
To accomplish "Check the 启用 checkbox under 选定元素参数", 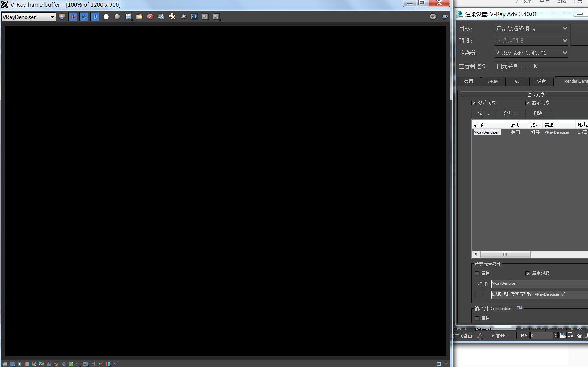I will (477, 273).
